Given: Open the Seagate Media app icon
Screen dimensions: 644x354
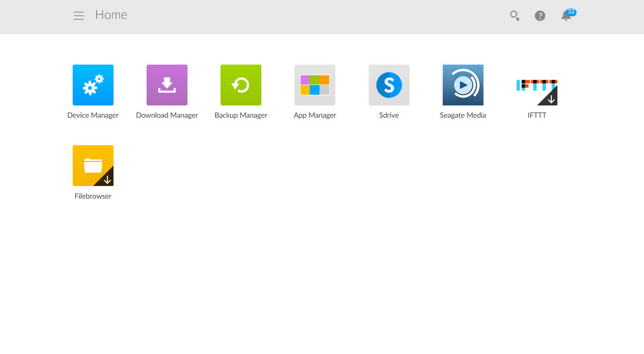Looking at the screenshot, I should pos(463,85).
